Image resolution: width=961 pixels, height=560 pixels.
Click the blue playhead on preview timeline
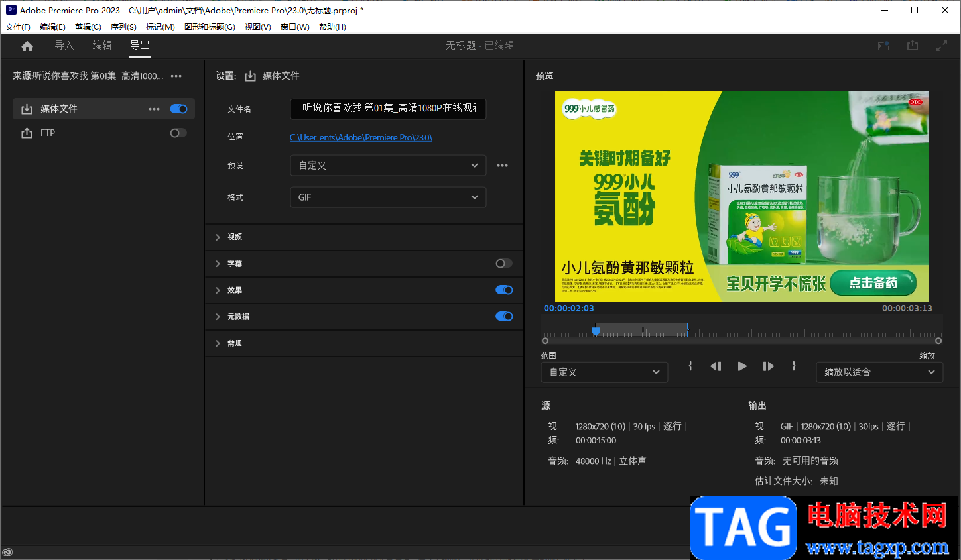point(596,329)
